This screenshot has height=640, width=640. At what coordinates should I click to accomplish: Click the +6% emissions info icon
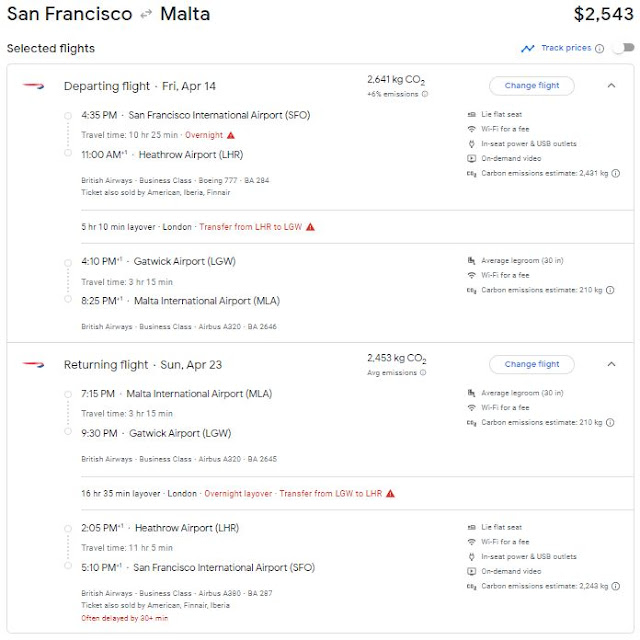(425, 95)
